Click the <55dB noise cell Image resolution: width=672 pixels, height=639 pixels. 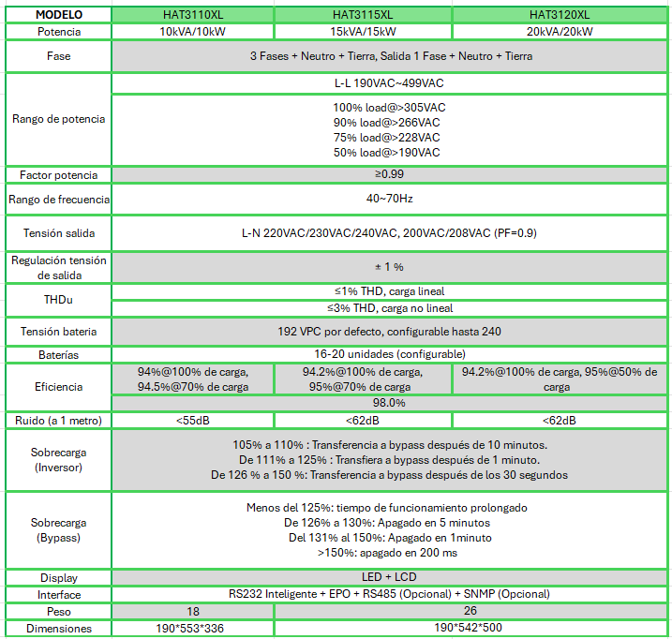(x=192, y=420)
